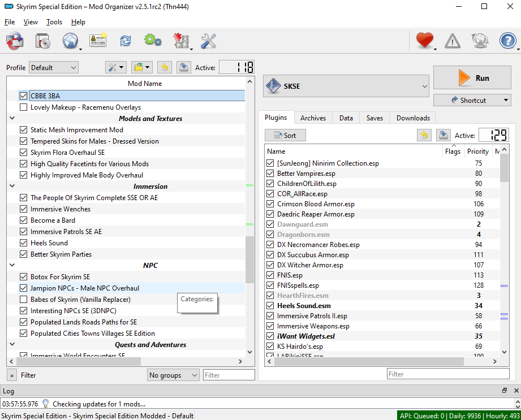Click the Sort plugins button

pos(285,135)
